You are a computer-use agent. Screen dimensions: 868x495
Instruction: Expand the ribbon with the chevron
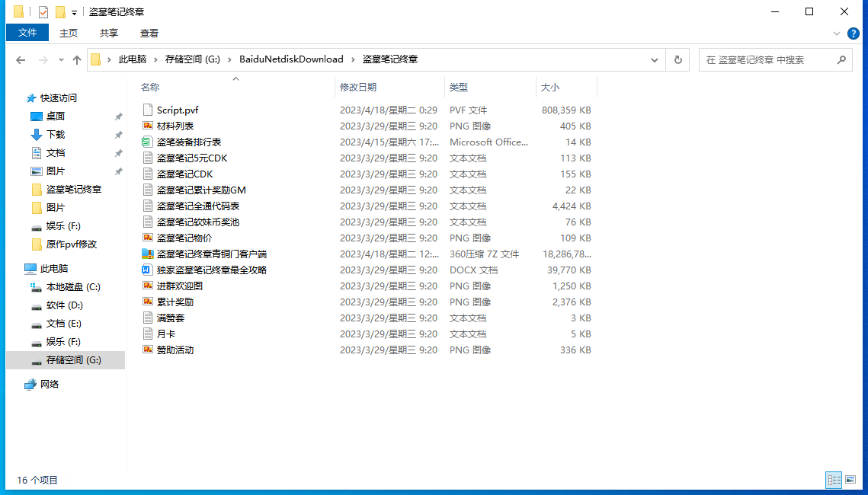click(837, 34)
